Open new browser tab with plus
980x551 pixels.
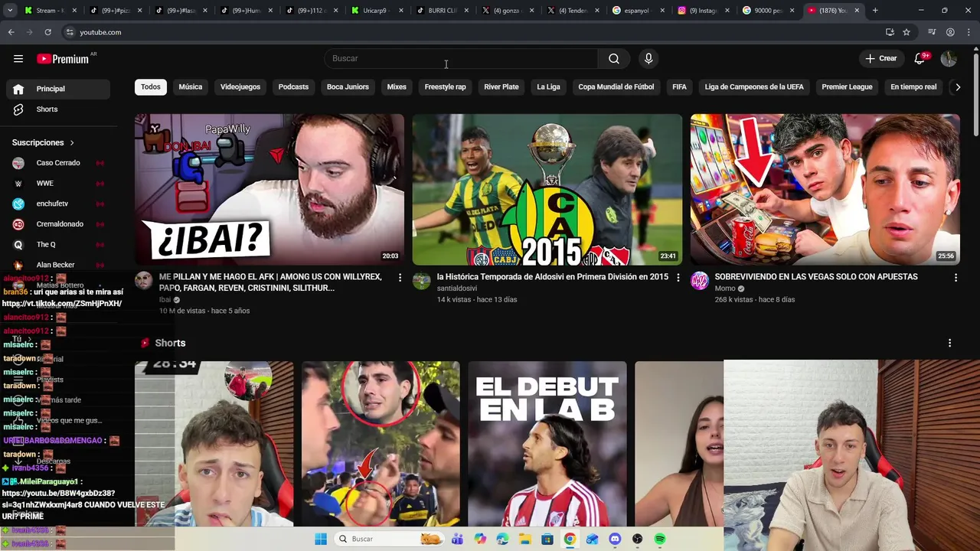tap(875, 11)
